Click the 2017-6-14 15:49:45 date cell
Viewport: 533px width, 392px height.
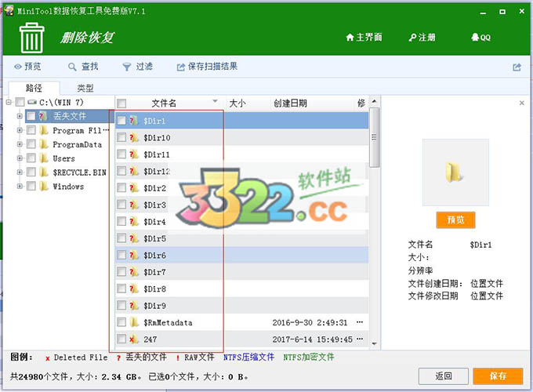click(312, 339)
